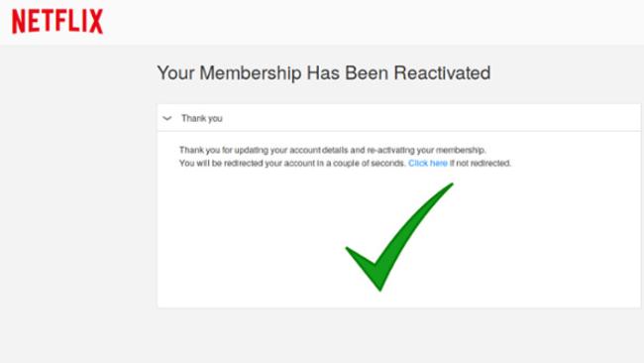This screenshot has width=644, height=363.
Task: Select the 'Thank you' section header label
Action: pyautogui.click(x=202, y=118)
